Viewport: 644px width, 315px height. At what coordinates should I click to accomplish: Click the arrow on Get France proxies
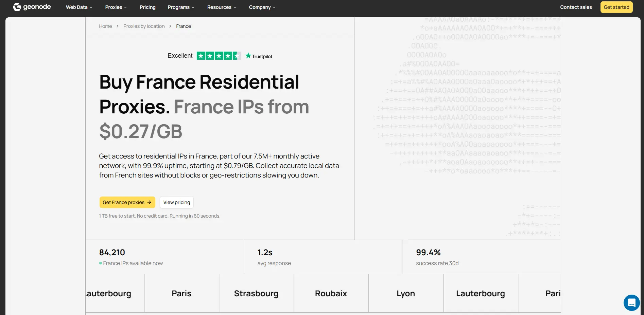click(149, 202)
